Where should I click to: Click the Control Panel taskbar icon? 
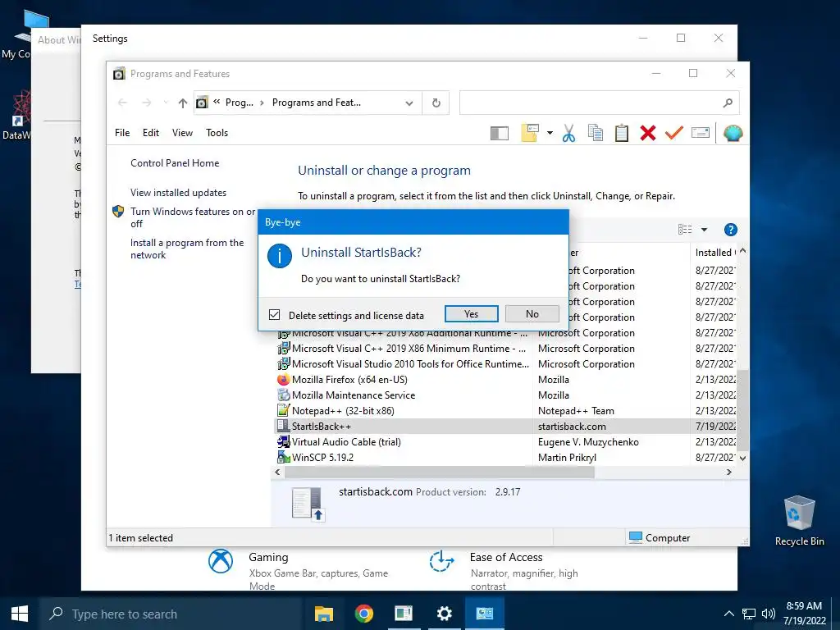484,614
